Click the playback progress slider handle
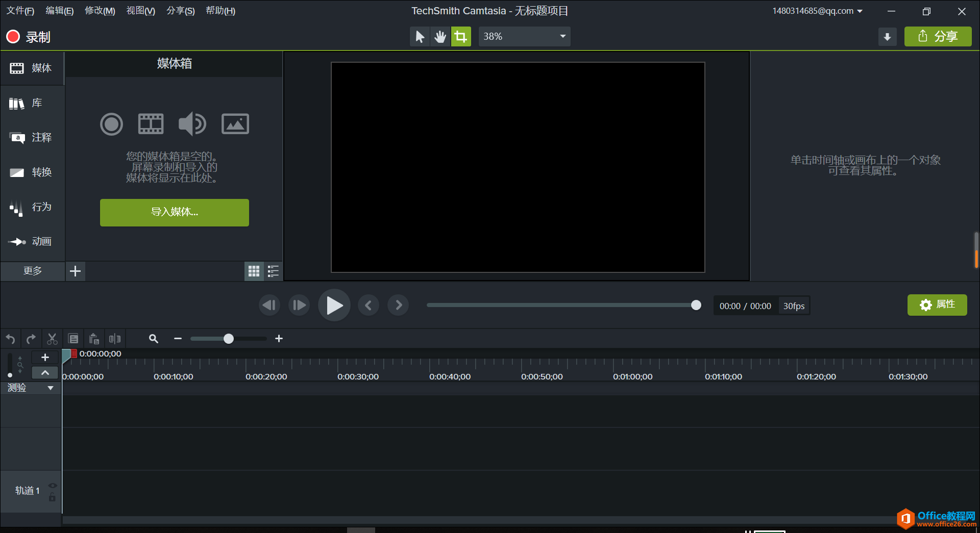980x533 pixels. pos(696,305)
